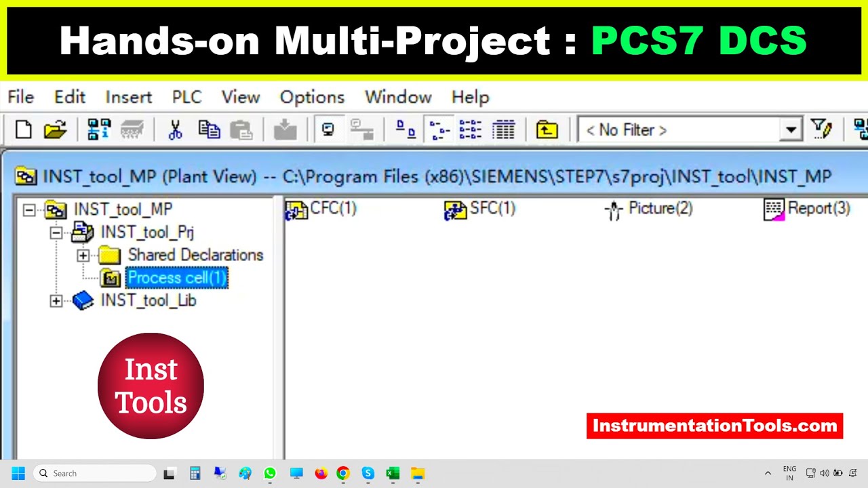
Task: Expand the Shared Declarations folder
Action: (83, 256)
